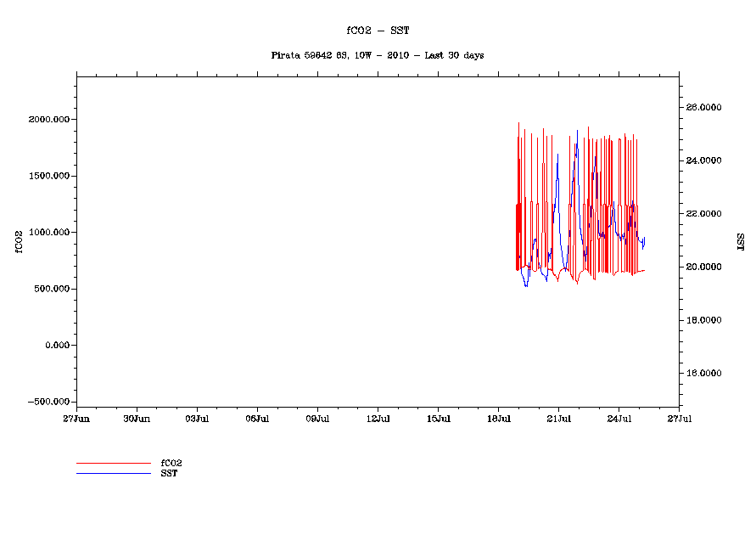Select the 1000.000 fCO2 axis value
Viewport: 756px width, 535px height.
(x=48, y=233)
